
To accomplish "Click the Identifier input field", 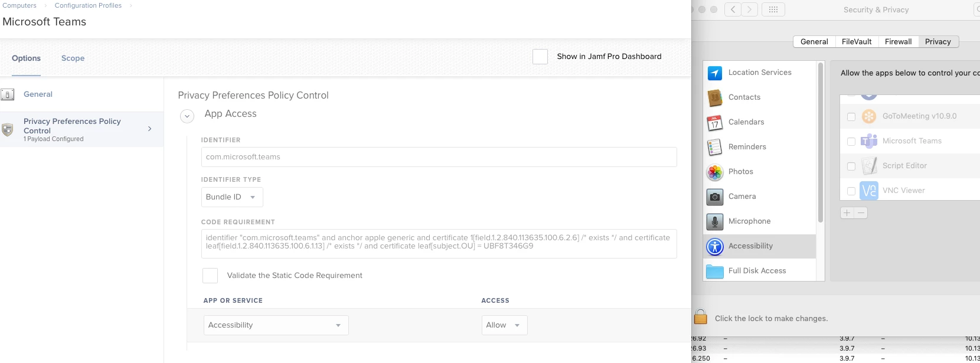I will [x=439, y=157].
